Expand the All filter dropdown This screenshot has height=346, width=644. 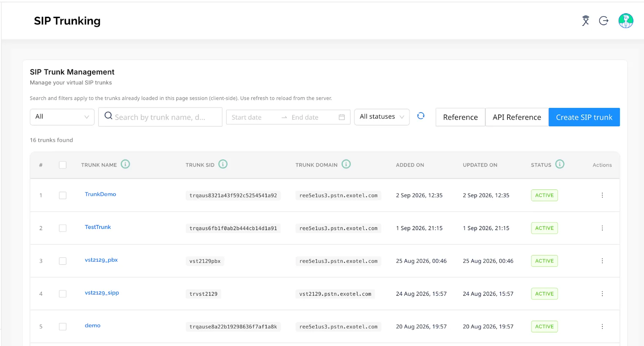pyautogui.click(x=62, y=117)
